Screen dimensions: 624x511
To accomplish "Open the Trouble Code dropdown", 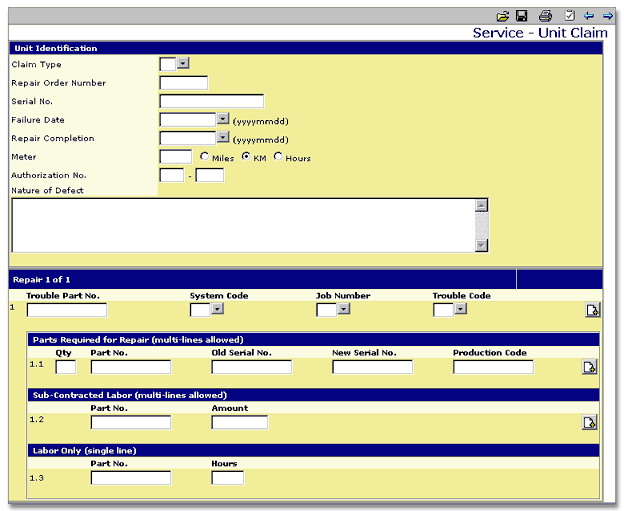I will point(460,309).
